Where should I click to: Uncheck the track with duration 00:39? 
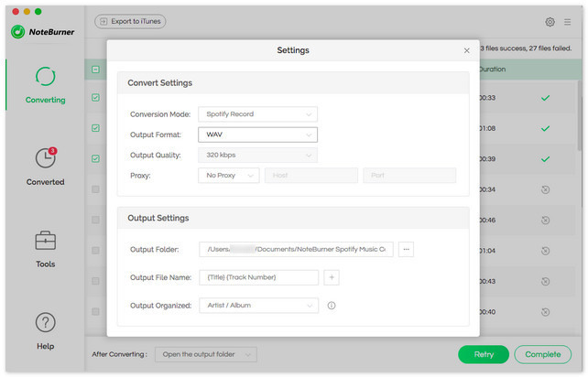coord(95,158)
